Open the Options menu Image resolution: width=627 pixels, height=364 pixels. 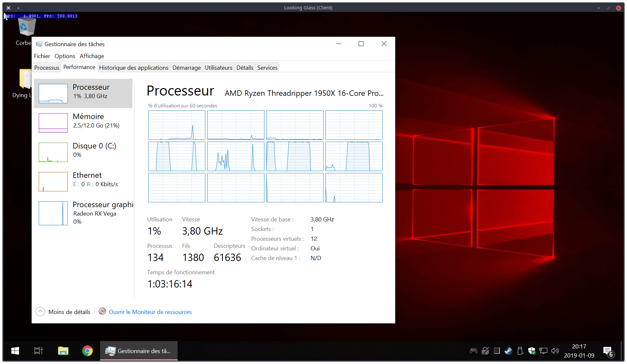[65, 56]
